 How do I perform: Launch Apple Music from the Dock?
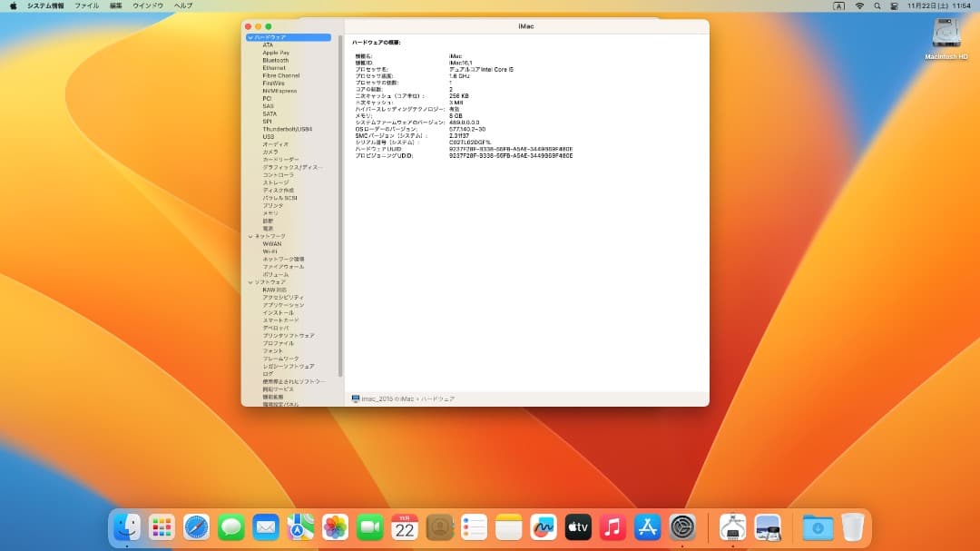point(612,526)
